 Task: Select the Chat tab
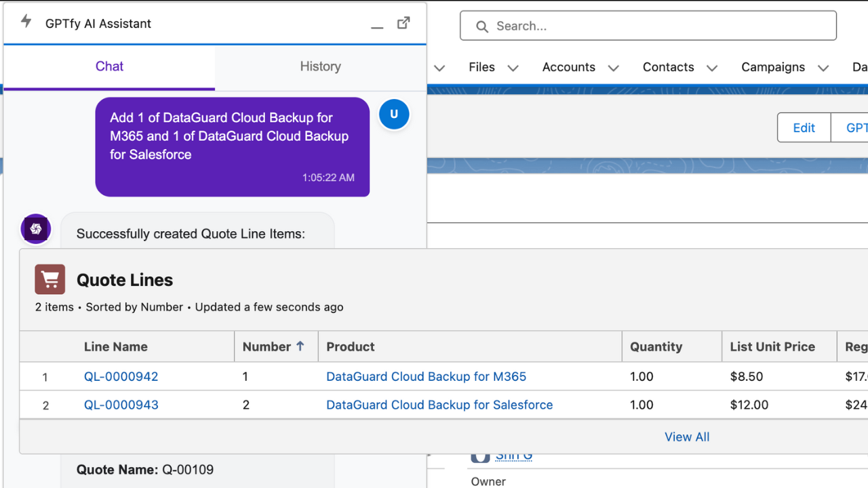pos(108,66)
